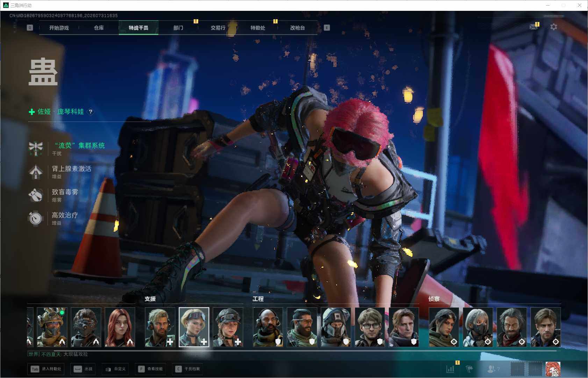This screenshot has width=588, height=378.
Task: Open the mail inbox envelope icon
Action: [533, 27]
